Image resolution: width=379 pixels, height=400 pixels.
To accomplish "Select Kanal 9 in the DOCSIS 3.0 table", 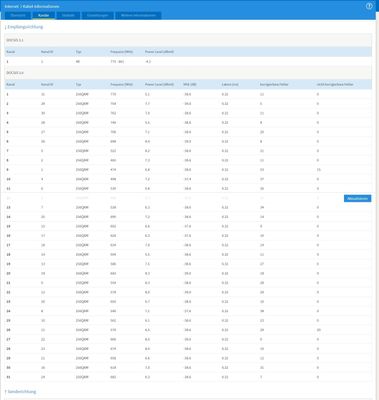I will [188, 170].
